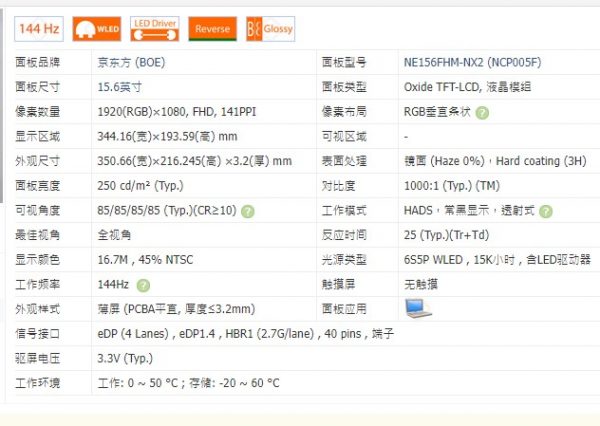
Task: Click the 面板类型 row label
Action: click(x=344, y=87)
